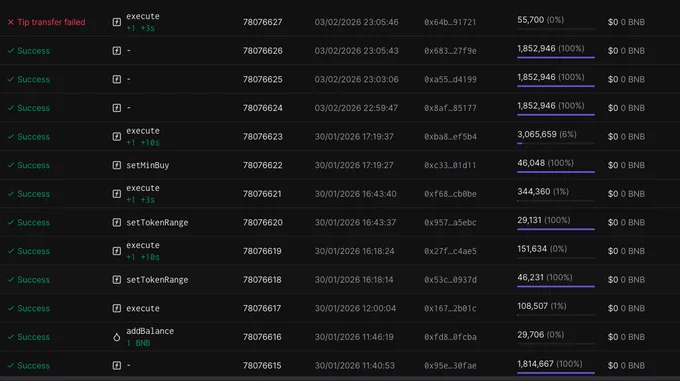Open transaction hash 0x8af…85177
The width and height of the screenshot is (680, 381).
[450, 108]
